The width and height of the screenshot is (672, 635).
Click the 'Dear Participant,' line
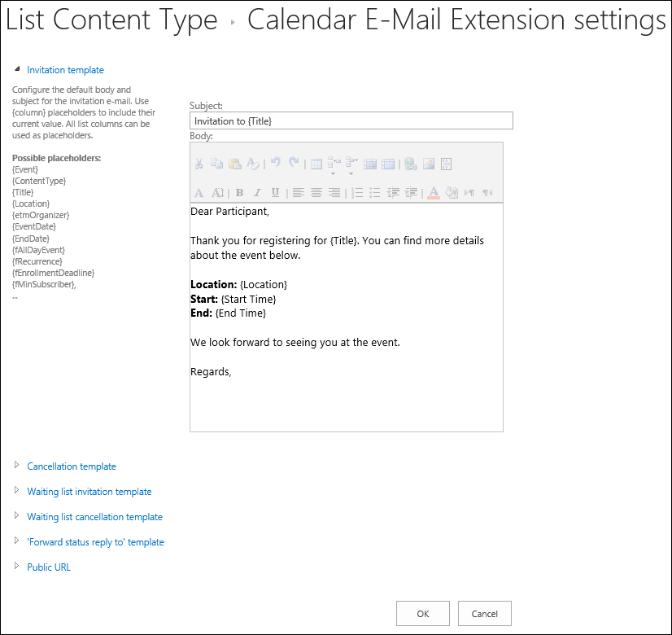(x=229, y=212)
